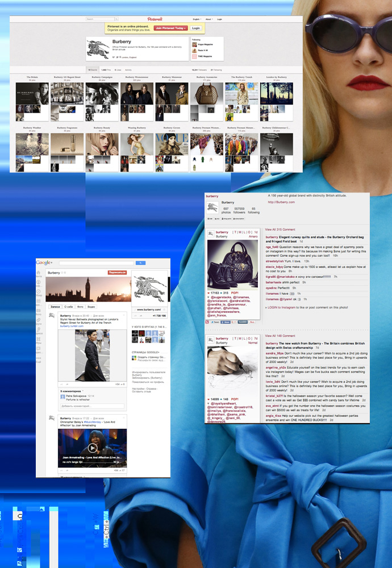Open Burberry Accessories board with handbag
The image size is (392, 568).
(206, 94)
